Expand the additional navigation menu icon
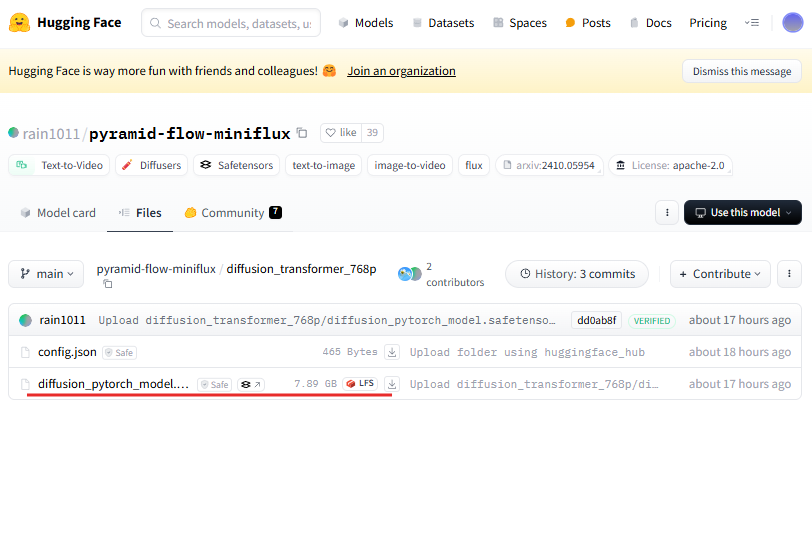 tap(751, 23)
